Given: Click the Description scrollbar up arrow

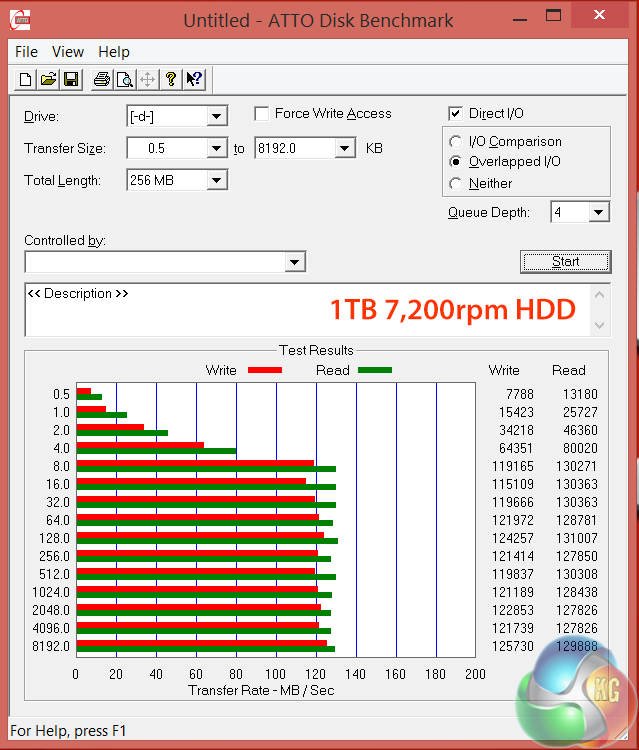Looking at the screenshot, I should coord(600,295).
